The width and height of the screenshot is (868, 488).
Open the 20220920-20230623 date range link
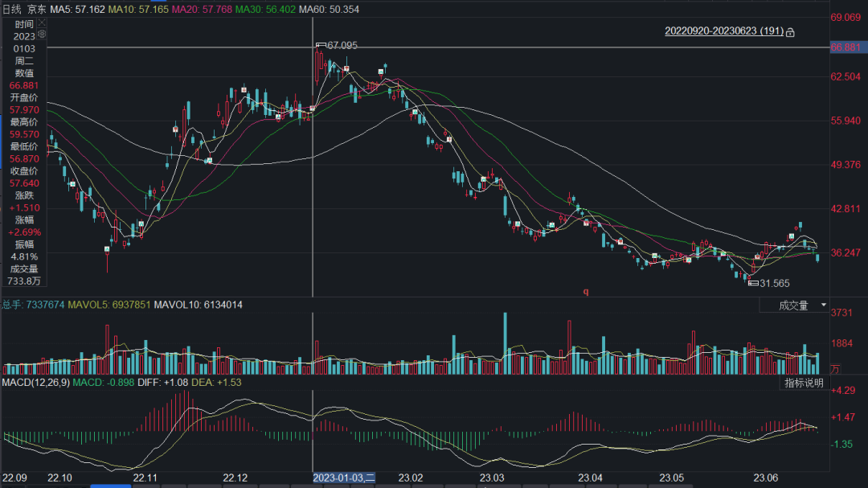[x=723, y=31]
